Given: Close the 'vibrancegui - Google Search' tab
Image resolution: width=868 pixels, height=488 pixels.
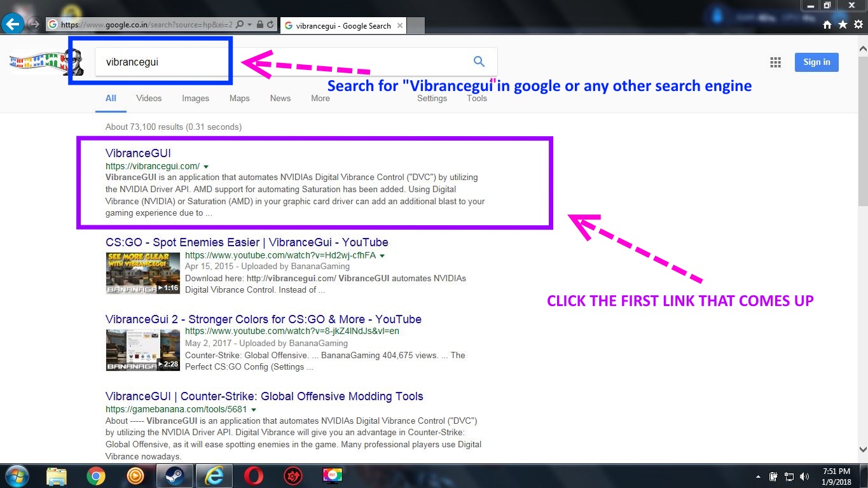Looking at the screenshot, I should (x=399, y=26).
